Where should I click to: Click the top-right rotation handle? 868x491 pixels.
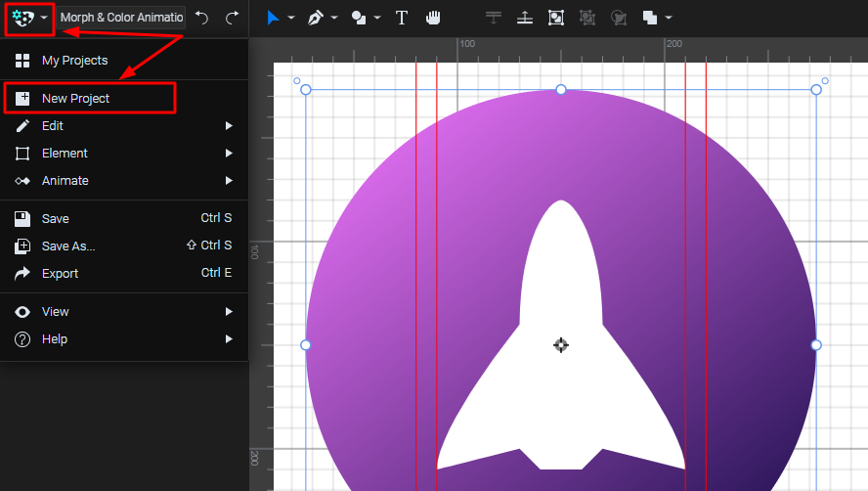pos(825,81)
